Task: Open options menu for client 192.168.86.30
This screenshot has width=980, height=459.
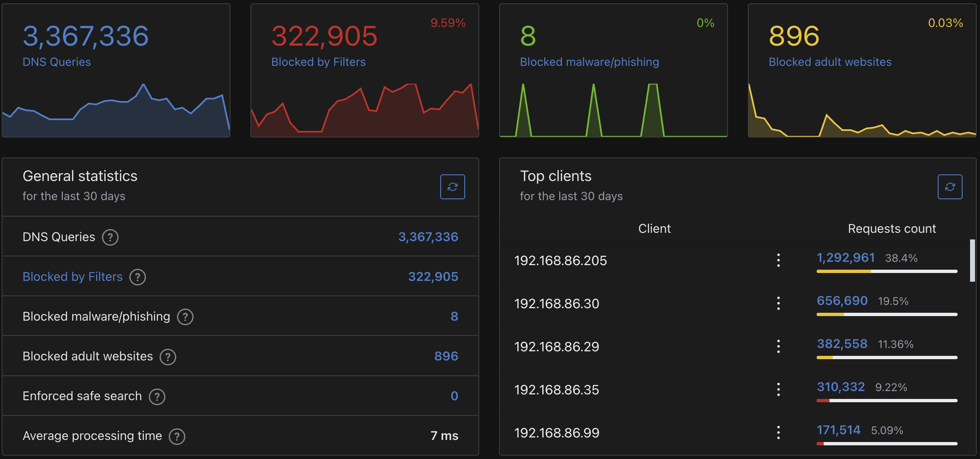Action: pyautogui.click(x=779, y=304)
